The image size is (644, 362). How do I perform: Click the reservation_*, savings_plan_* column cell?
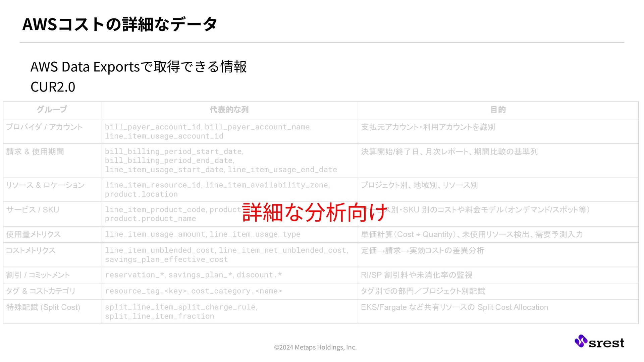tap(194, 275)
